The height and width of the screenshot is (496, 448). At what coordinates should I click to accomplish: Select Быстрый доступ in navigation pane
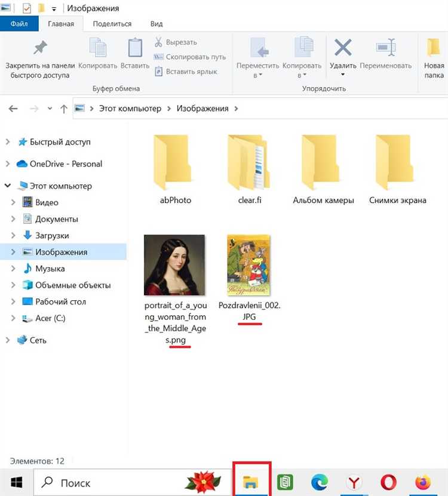(60, 142)
